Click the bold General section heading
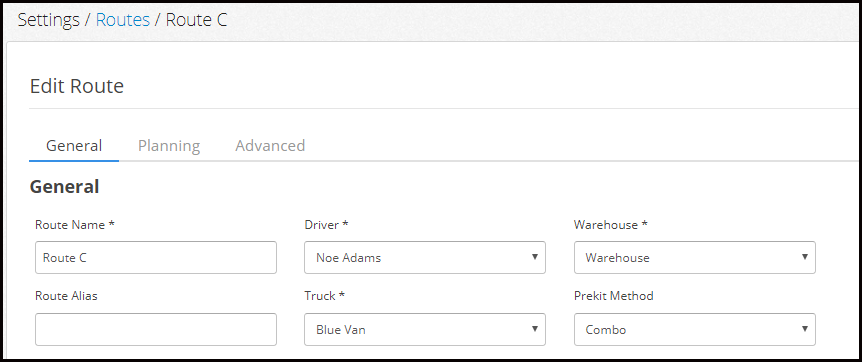The image size is (862, 362). (64, 187)
